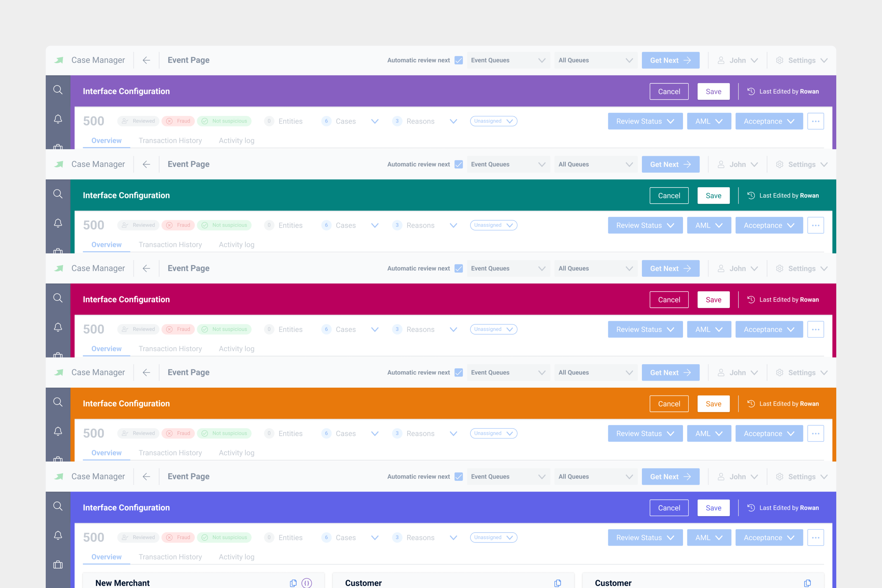882x588 pixels.
Task: Select Overview tab in the indigo panel
Action: coord(106,557)
